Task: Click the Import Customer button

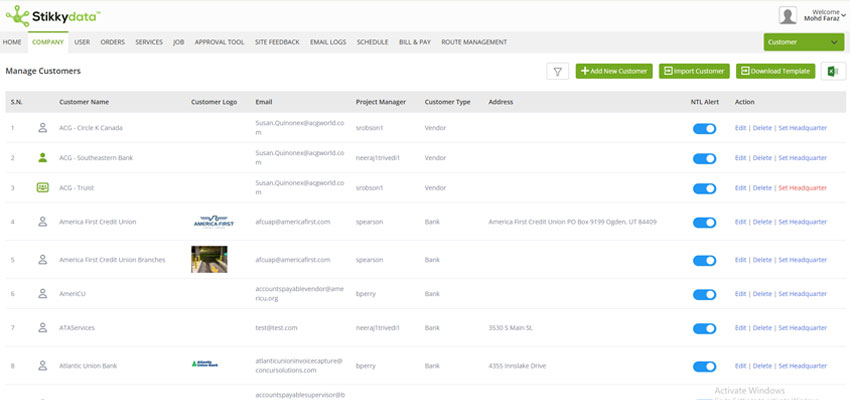Action: pyautogui.click(x=694, y=71)
